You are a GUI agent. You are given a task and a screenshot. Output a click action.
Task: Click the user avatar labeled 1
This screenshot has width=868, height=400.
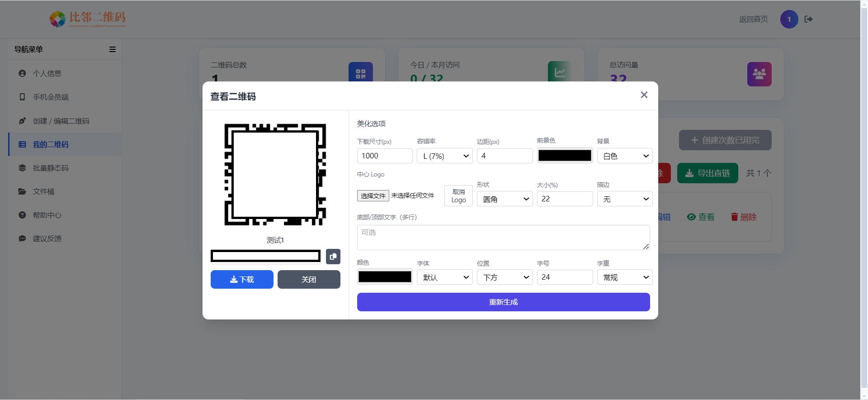coord(789,19)
